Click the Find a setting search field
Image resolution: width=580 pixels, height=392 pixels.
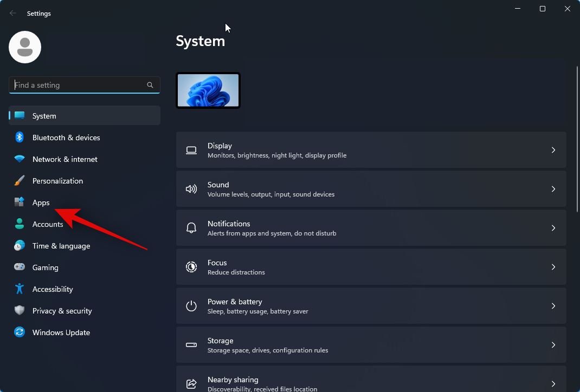click(85, 85)
